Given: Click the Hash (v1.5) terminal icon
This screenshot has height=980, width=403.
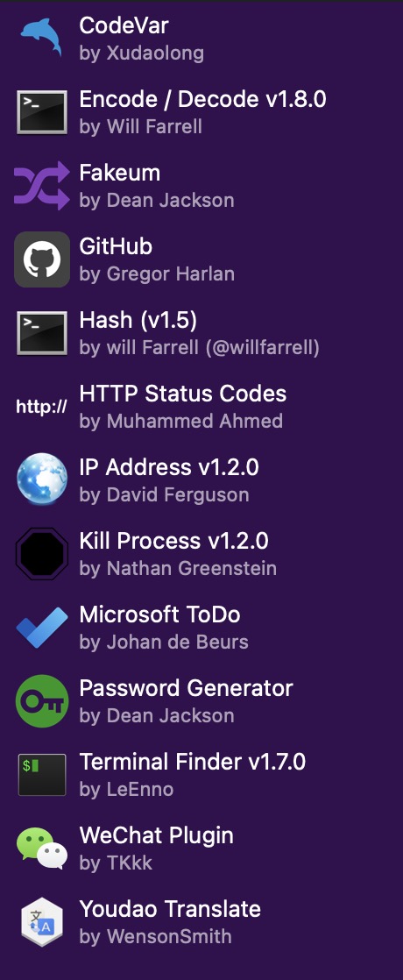Looking at the screenshot, I should (42, 333).
